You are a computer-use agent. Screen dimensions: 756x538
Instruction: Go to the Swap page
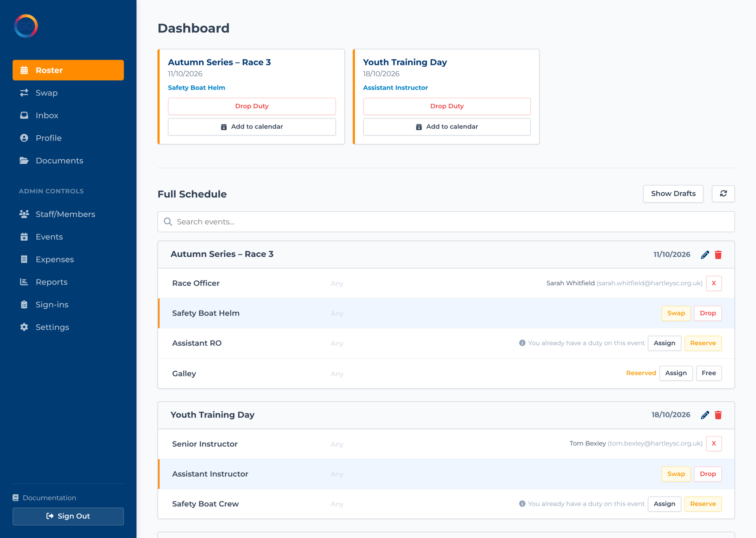click(x=68, y=93)
